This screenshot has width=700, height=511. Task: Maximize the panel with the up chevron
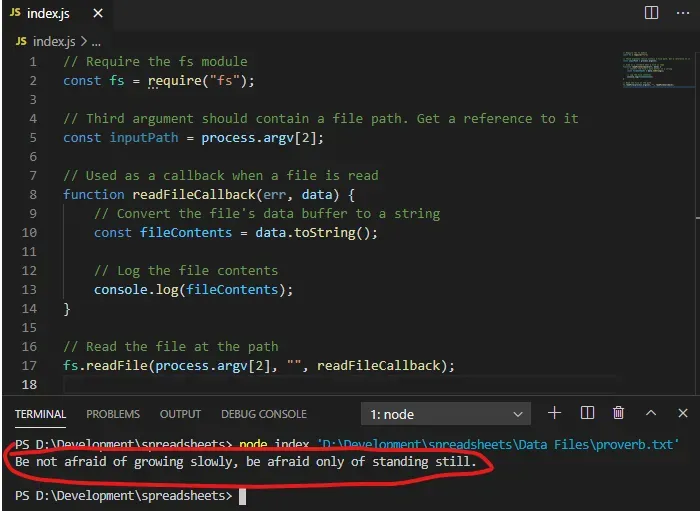click(651, 413)
